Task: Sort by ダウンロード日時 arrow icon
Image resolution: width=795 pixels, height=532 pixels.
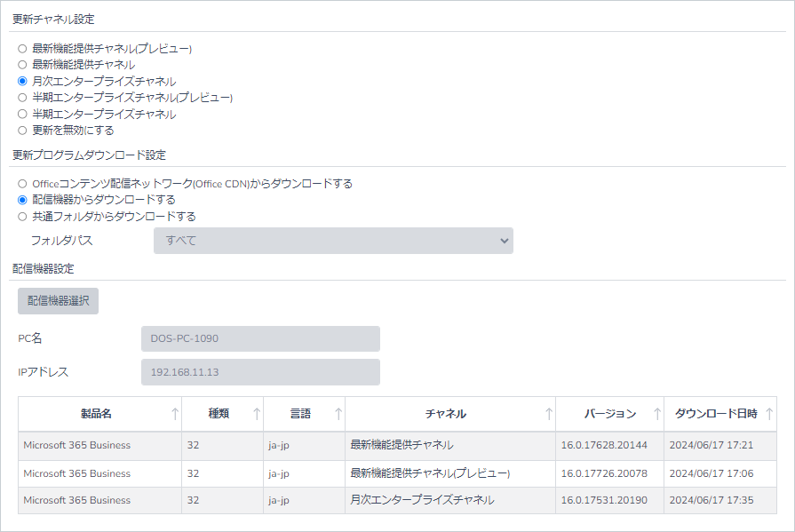Action: [769, 414]
